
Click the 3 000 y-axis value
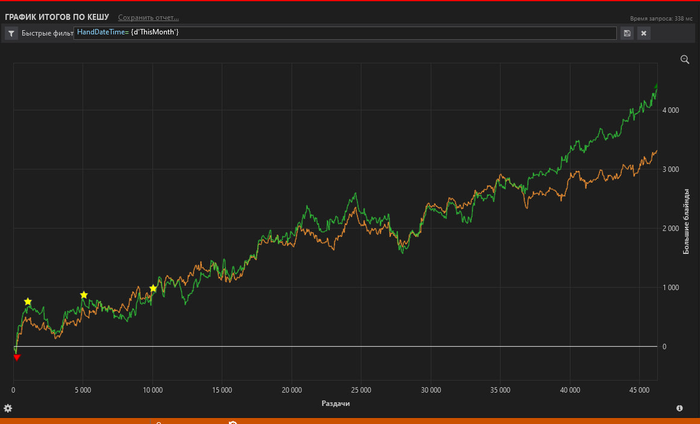(671, 169)
